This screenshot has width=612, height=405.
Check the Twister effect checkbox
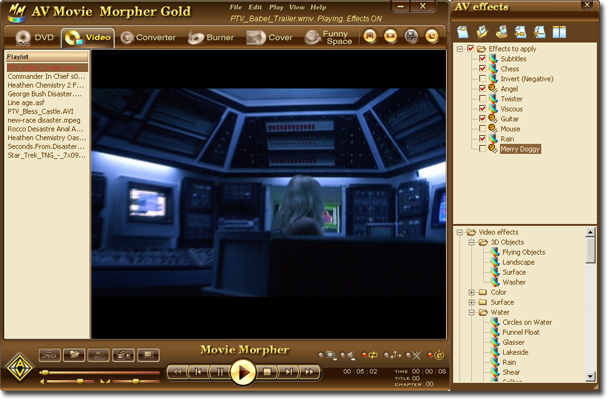pyautogui.click(x=482, y=99)
